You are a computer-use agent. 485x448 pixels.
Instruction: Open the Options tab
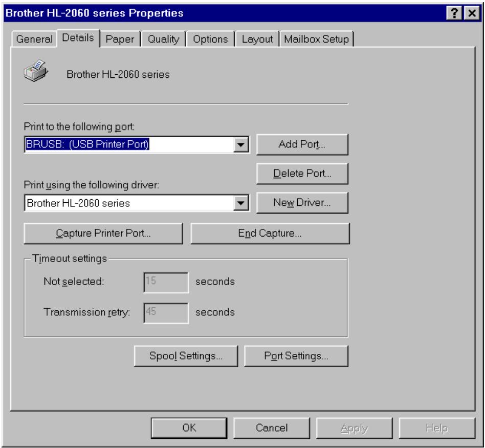(x=210, y=39)
